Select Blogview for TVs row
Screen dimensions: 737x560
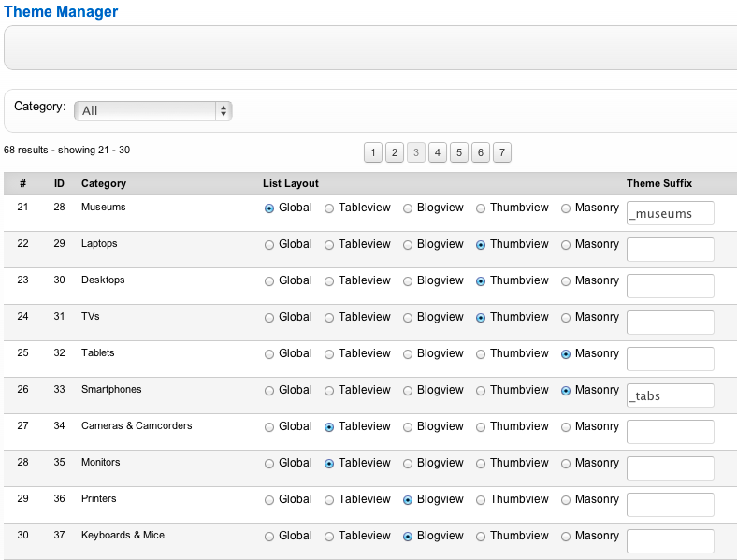click(408, 318)
